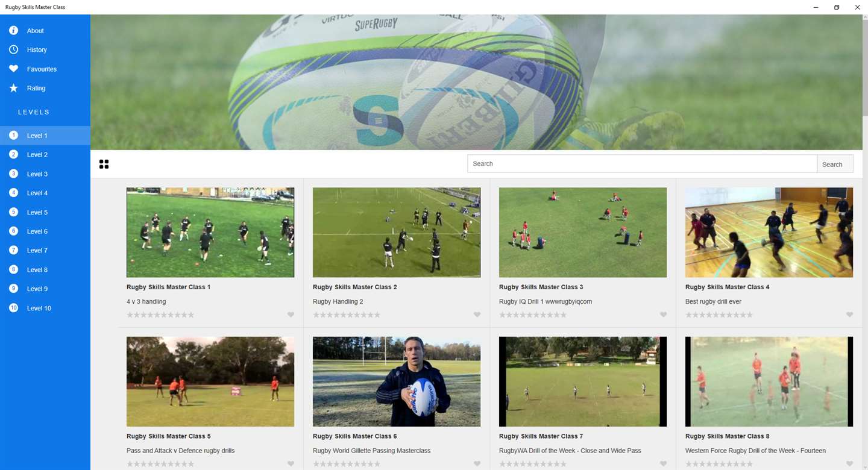Focus the Search text field
The image size is (868, 470).
(x=643, y=164)
